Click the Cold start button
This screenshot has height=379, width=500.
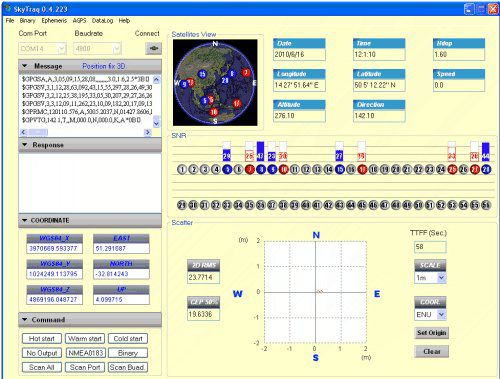tap(128, 339)
